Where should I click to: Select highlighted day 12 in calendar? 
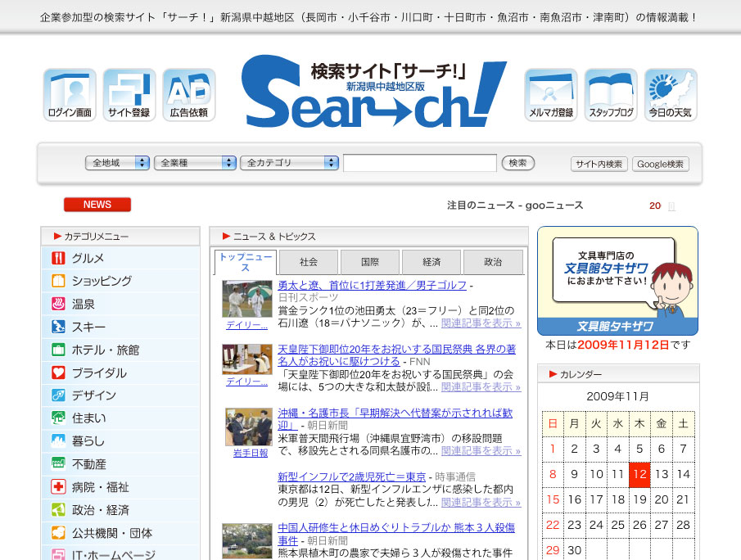click(x=639, y=475)
